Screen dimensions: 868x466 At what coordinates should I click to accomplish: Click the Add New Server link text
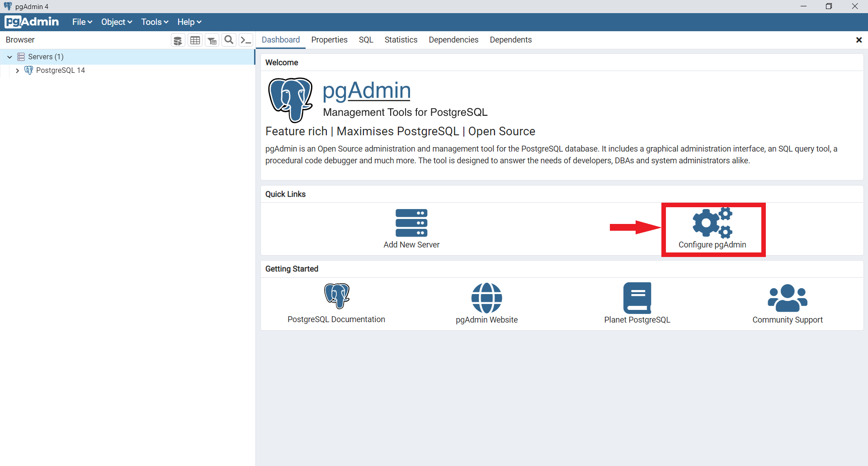pos(411,245)
